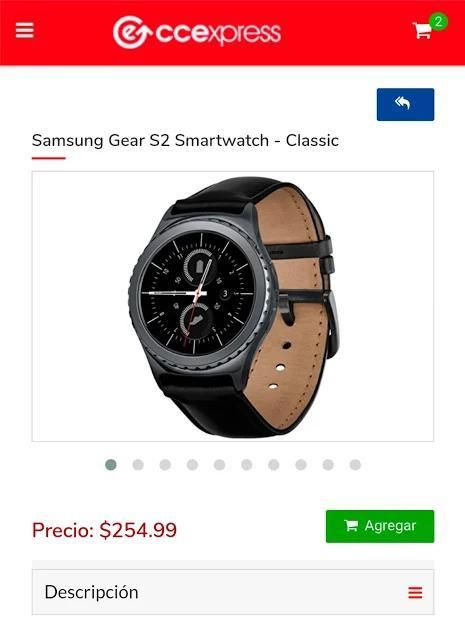The height and width of the screenshot is (620, 465).
Task: Select the fifth carousel dot
Action: point(219,465)
